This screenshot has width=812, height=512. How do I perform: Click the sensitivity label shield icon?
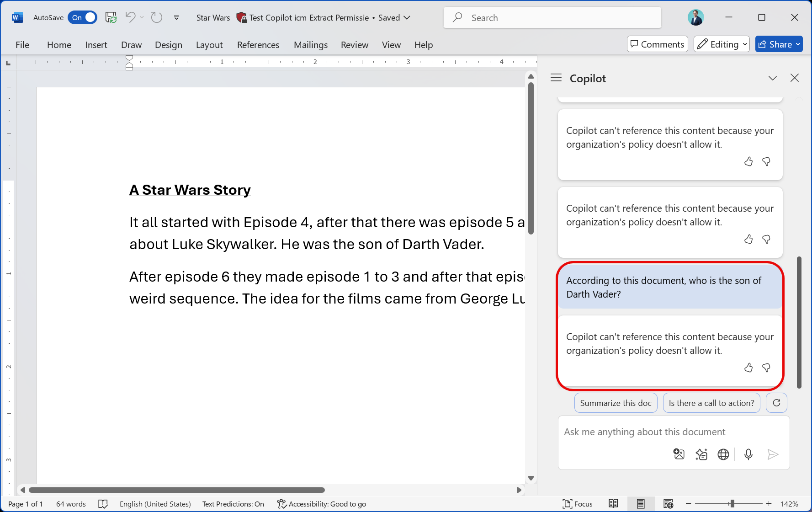241,18
